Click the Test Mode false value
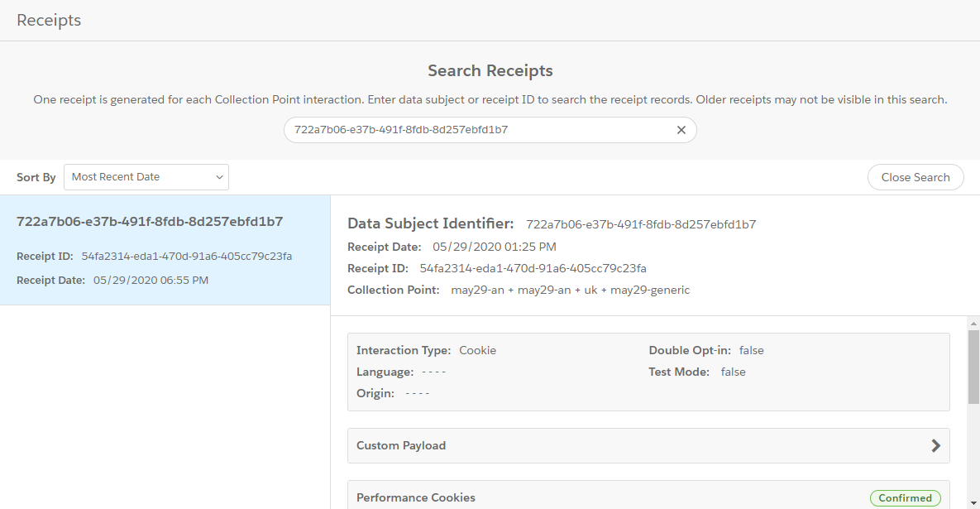 (733, 372)
